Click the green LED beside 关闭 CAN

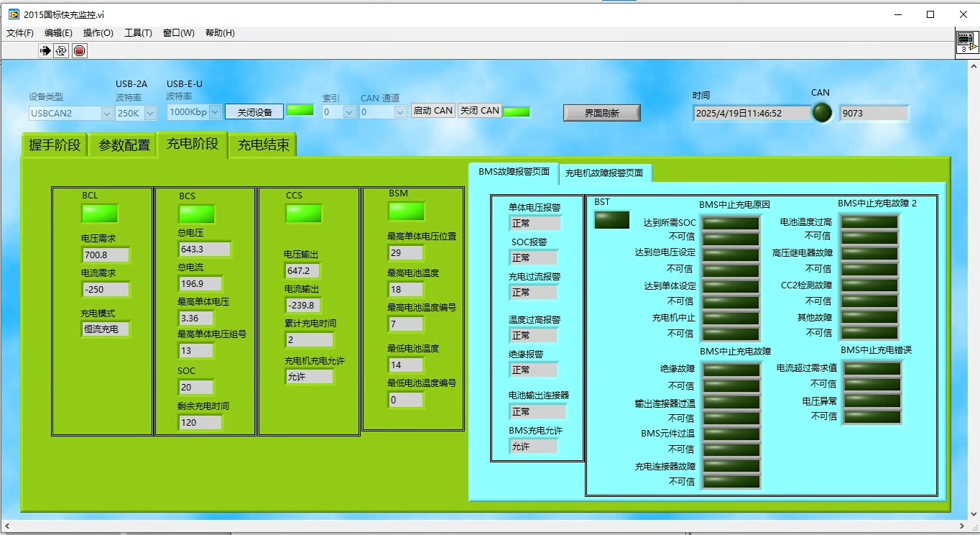[517, 111]
